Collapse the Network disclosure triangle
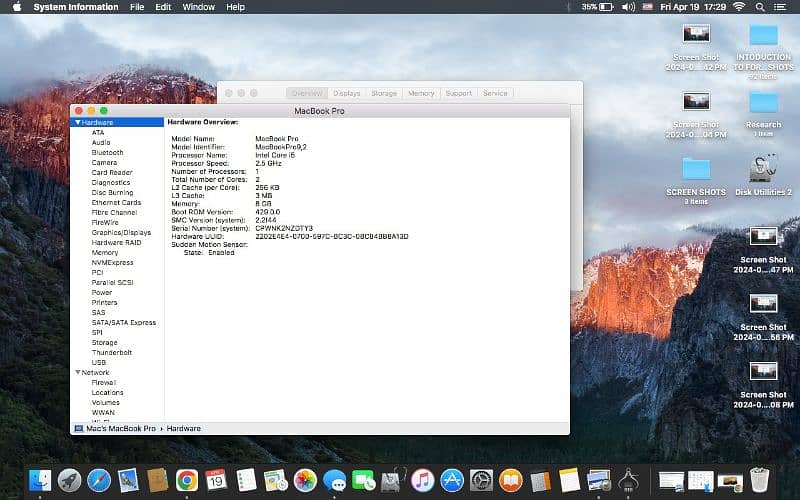The image size is (800, 500). [77, 372]
